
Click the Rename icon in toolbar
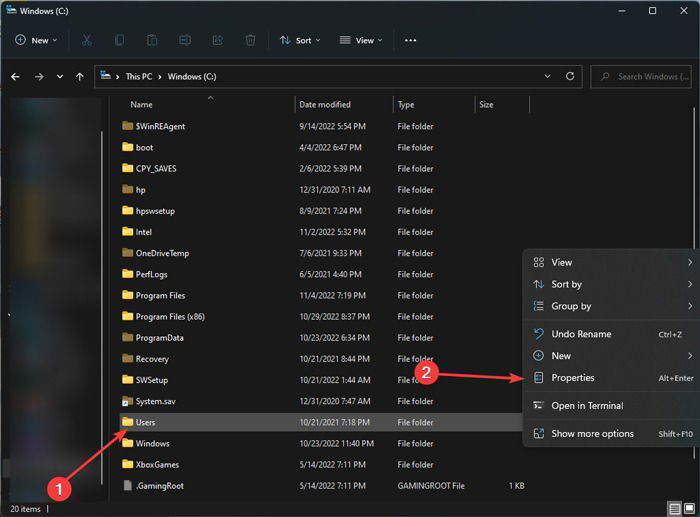(185, 41)
